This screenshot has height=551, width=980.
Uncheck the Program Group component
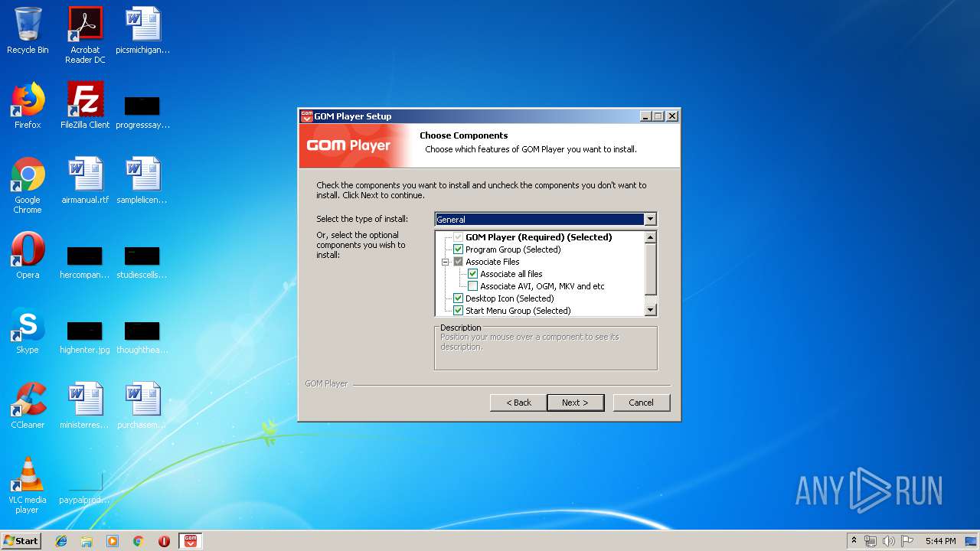coord(458,249)
